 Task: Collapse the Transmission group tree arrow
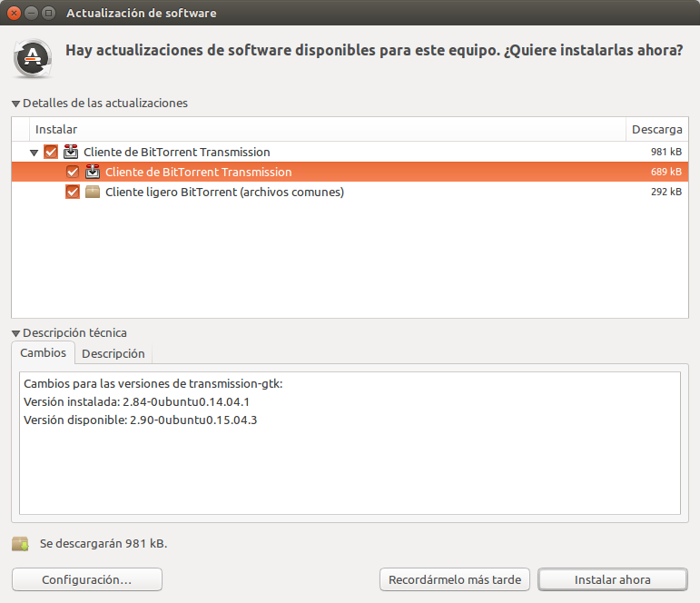click(35, 153)
